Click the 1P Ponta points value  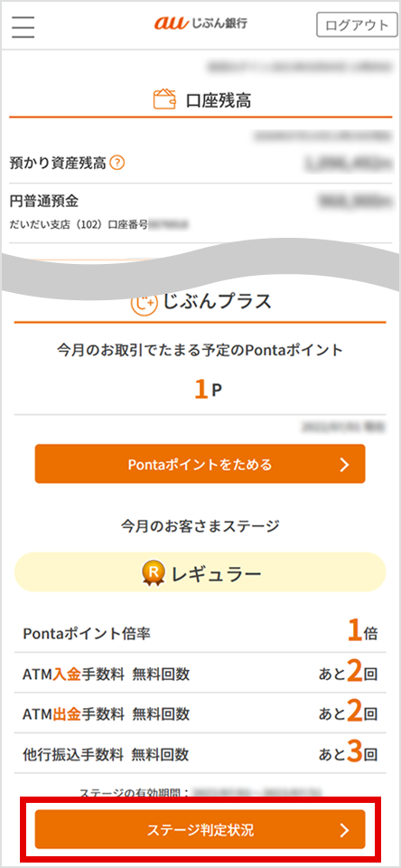pyautogui.click(x=208, y=390)
